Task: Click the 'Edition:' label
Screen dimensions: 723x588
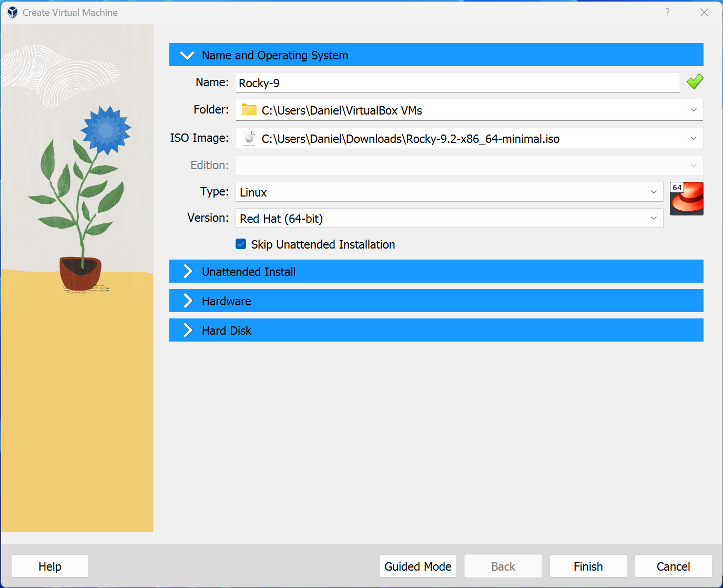Action: pyautogui.click(x=210, y=165)
